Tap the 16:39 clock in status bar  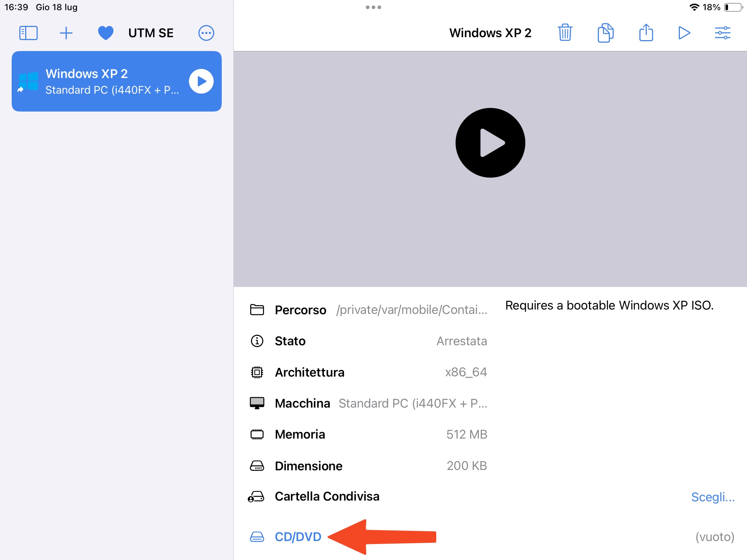[x=16, y=7]
